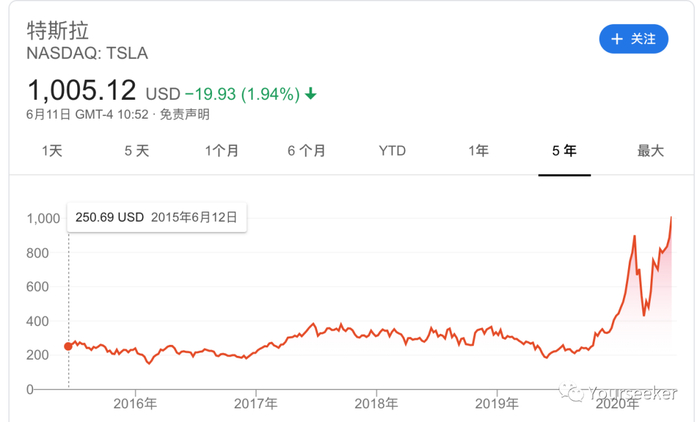Choose the 1年 range tab
Viewport: 700px width, 422px height.
coord(478,151)
